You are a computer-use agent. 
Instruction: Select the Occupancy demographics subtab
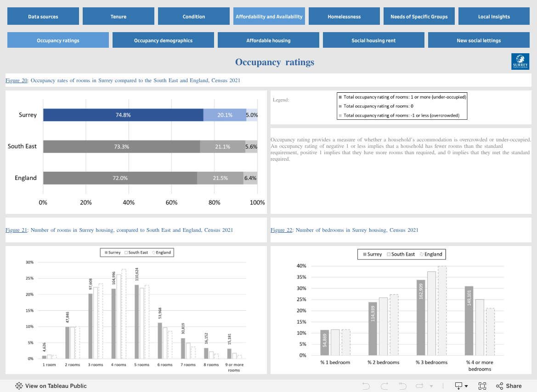pyautogui.click(x=164, y=40)
